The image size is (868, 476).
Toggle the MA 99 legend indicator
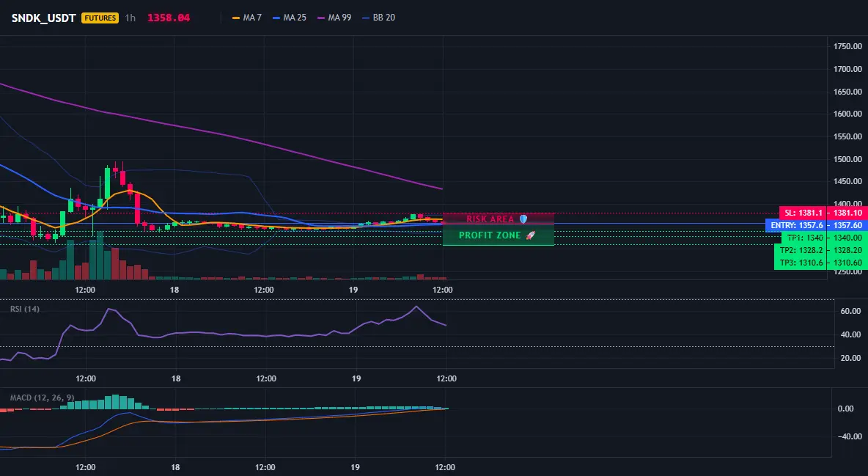click(x=334, y=18)
